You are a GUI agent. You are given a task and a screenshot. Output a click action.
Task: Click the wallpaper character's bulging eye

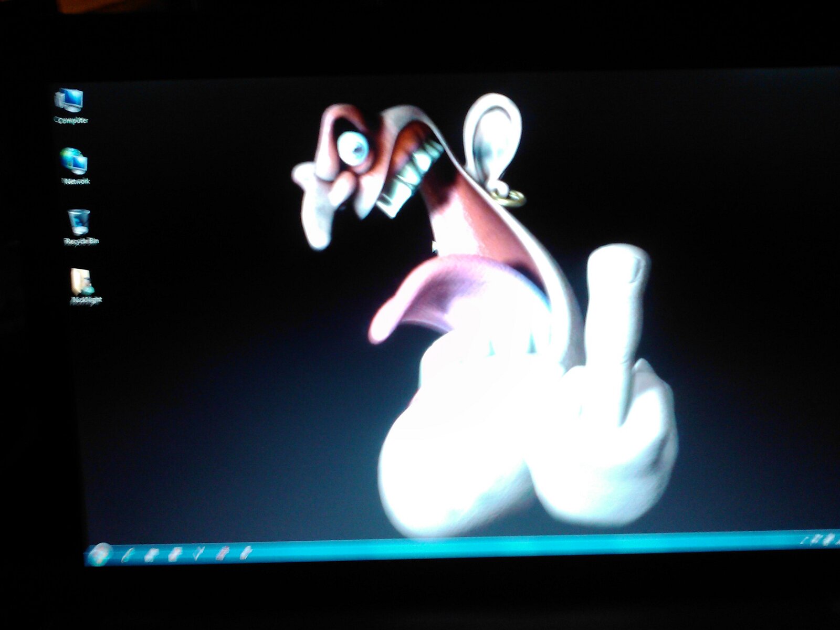coord(352,149)
